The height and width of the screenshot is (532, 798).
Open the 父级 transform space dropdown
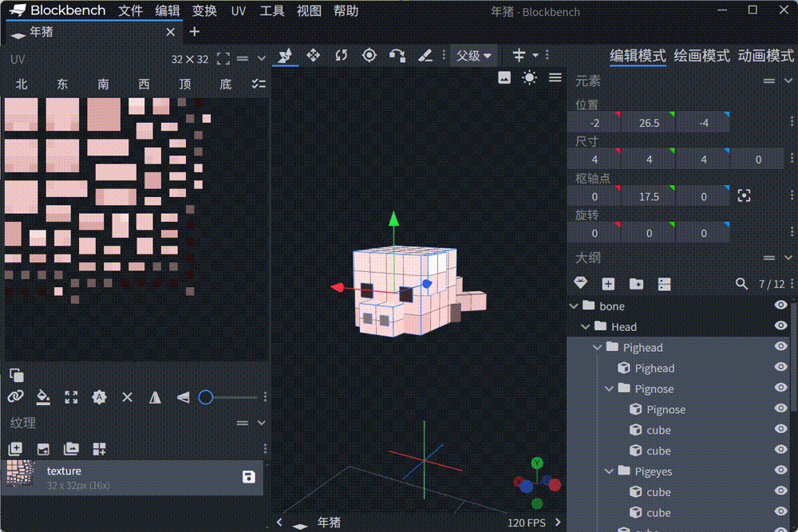click(x=474, y=55)
